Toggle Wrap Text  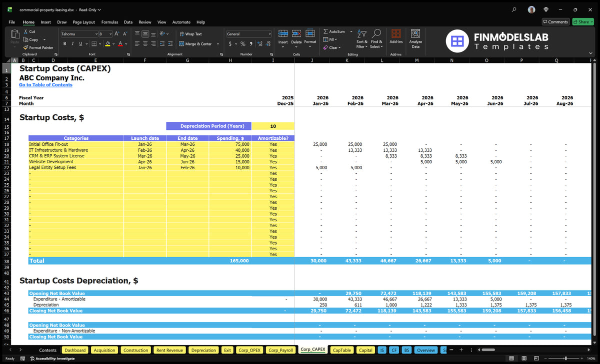(190, 34)
